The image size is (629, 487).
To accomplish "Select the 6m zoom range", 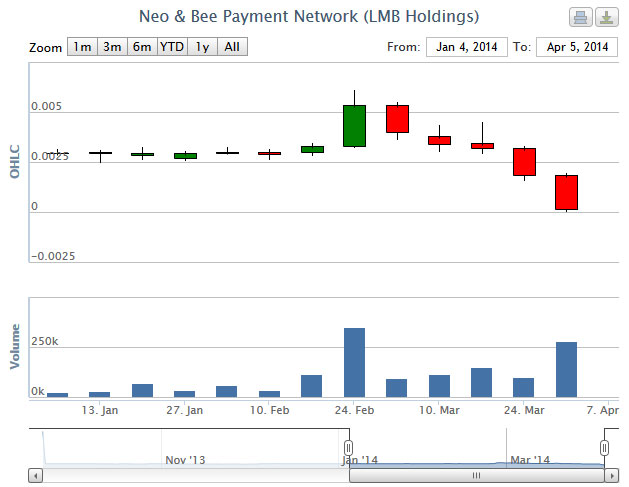I will pyautogui.click(x=142, y=47).
